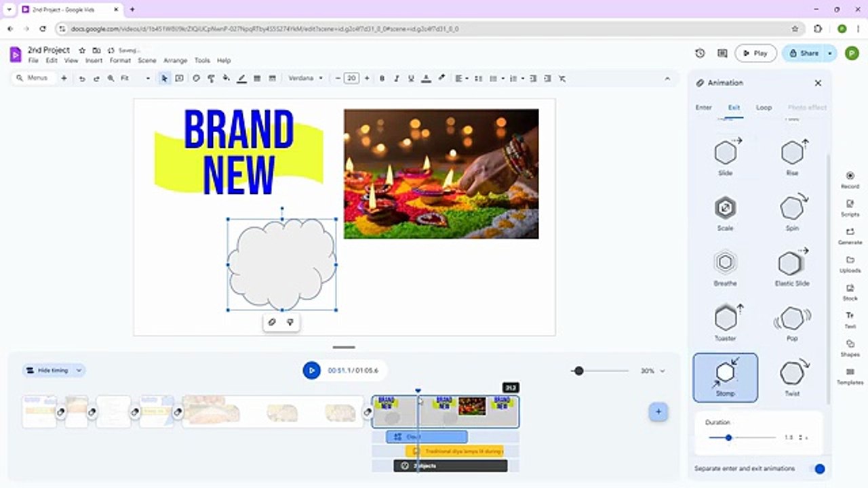Click the redo arrow in toolbar
The height and width of the screenshot is (488, 868).
96,79
